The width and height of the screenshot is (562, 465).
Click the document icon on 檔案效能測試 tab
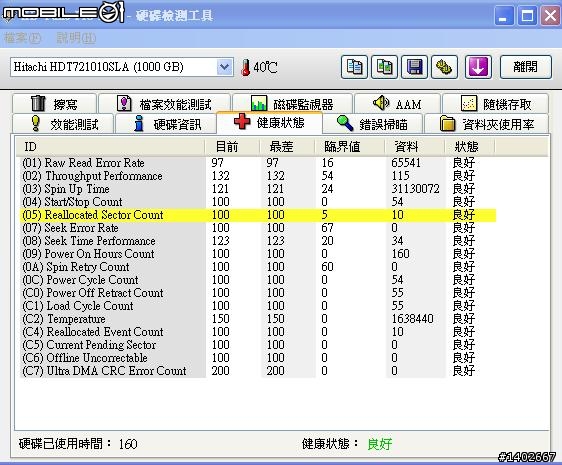click(124, 103)
